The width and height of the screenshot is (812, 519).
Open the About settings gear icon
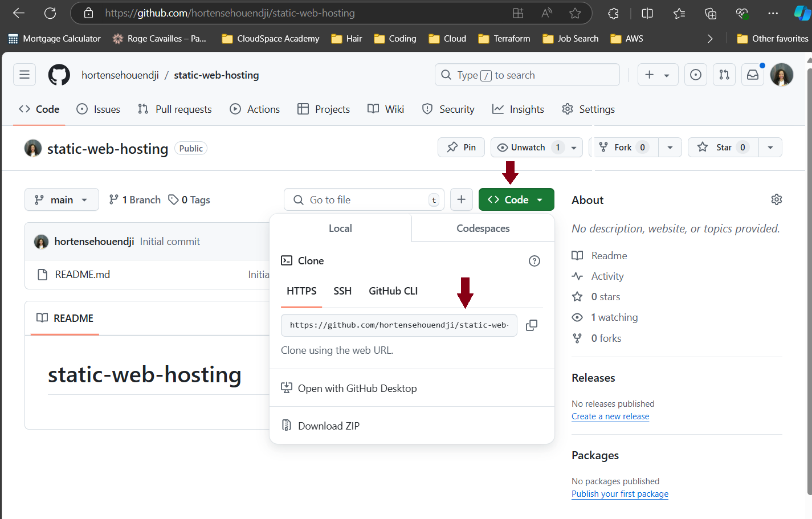point(777,199)
